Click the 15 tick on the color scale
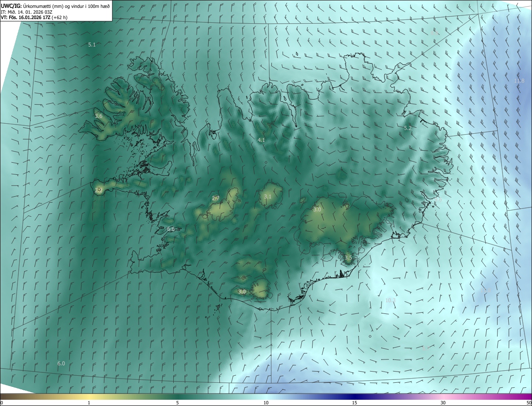532x406 pixels. coord(355,403)
